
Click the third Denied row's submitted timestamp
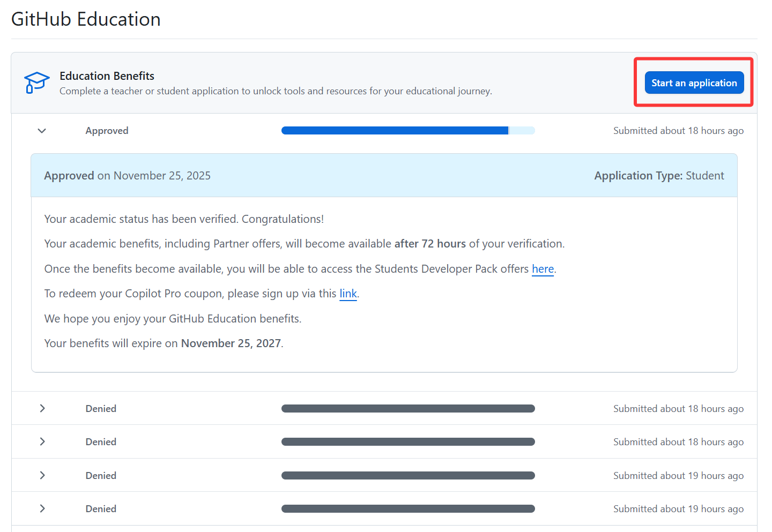click(678, 476)
